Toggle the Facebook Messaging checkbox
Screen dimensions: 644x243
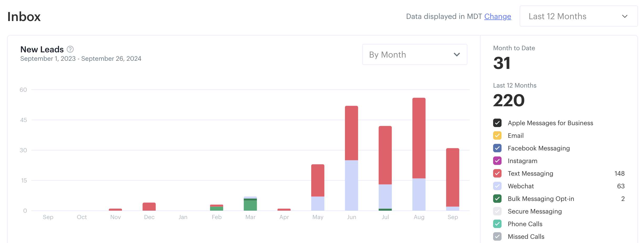click(497, 148)
